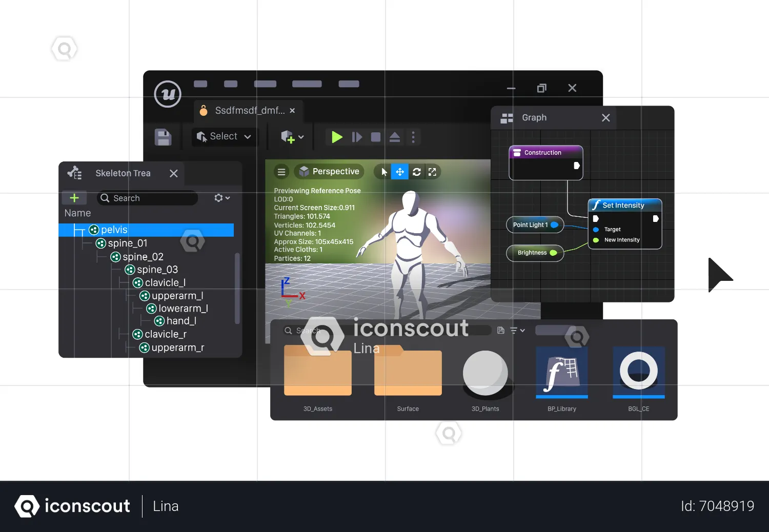
Task: Select the Rotate tool in the viewport toolbar
Action: pyautogui.click(x=416, y=172)
